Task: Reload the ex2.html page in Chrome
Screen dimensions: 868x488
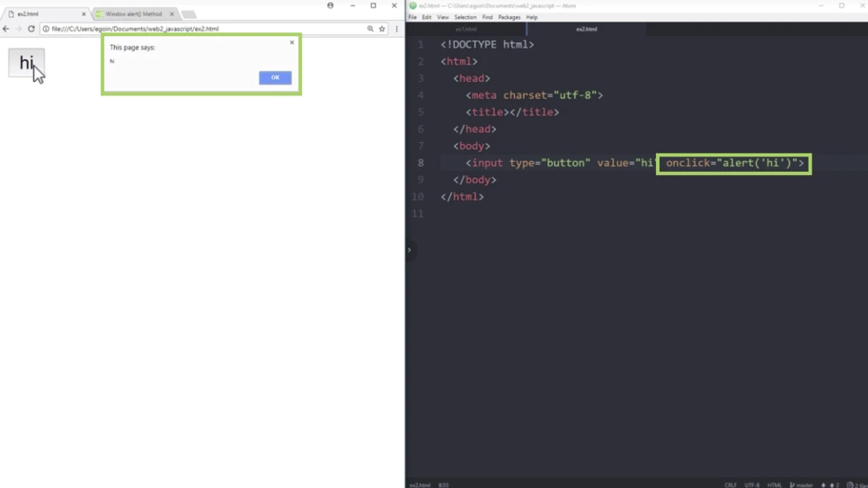Action: click(x=31, y=29)
